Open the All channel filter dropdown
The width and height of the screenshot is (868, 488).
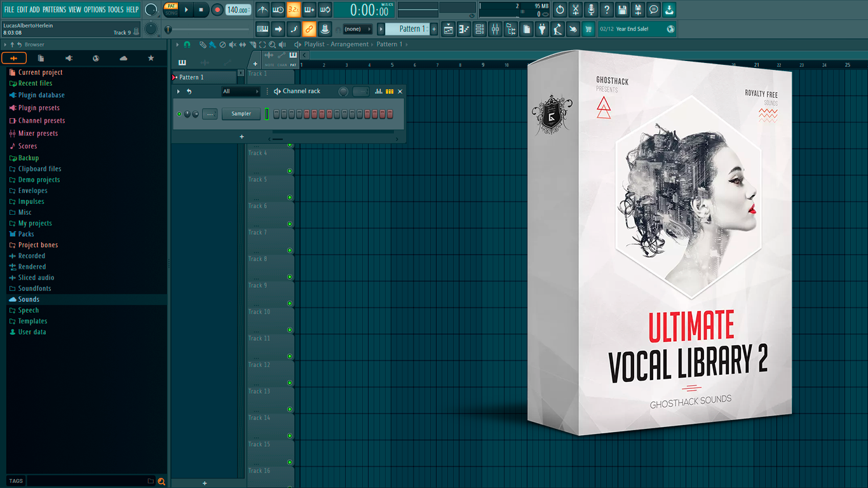tap(241, 91)
